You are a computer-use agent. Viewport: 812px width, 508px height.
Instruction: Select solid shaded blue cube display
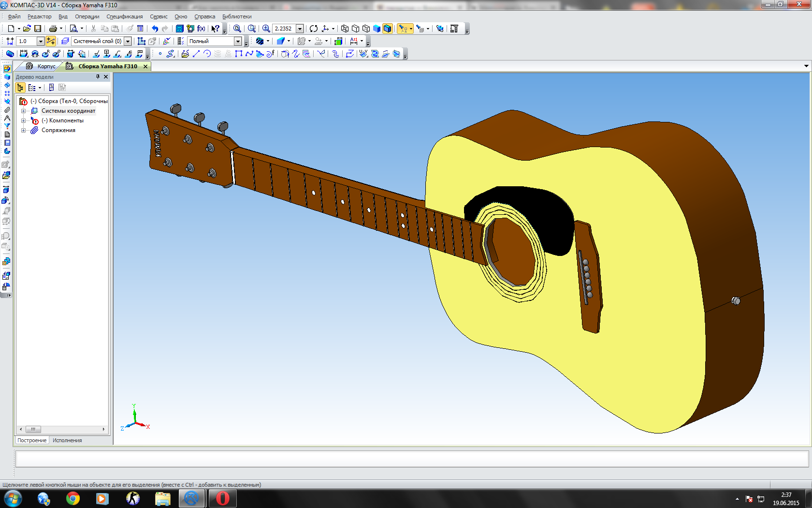point(377,29)
